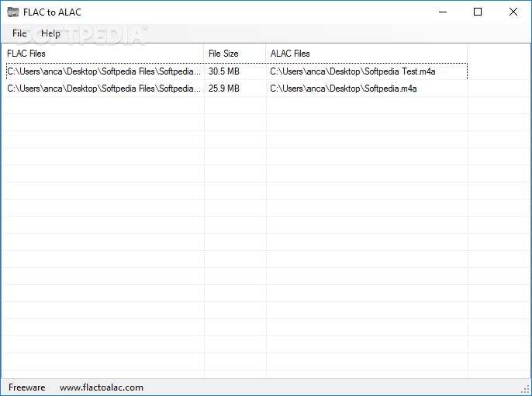Sort by the File Size column header

pos(235,54)
